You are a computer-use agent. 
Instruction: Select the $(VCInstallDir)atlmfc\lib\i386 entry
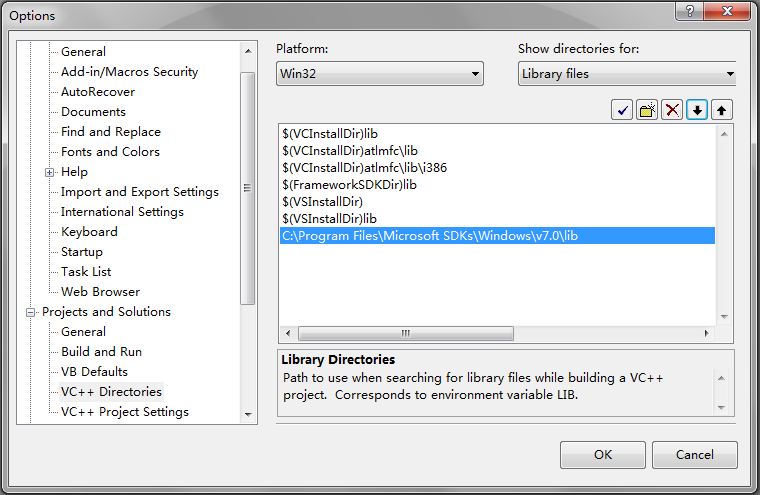coord(364,168)
